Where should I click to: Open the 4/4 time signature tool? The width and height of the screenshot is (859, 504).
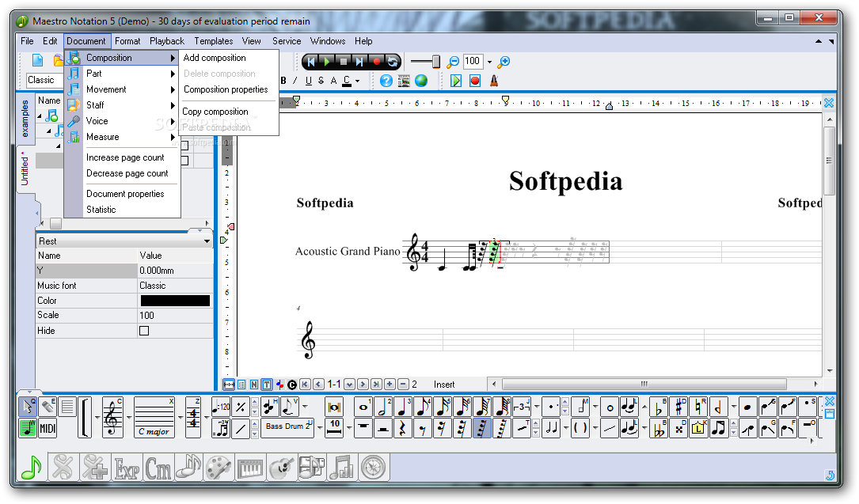tap(193, 418)
